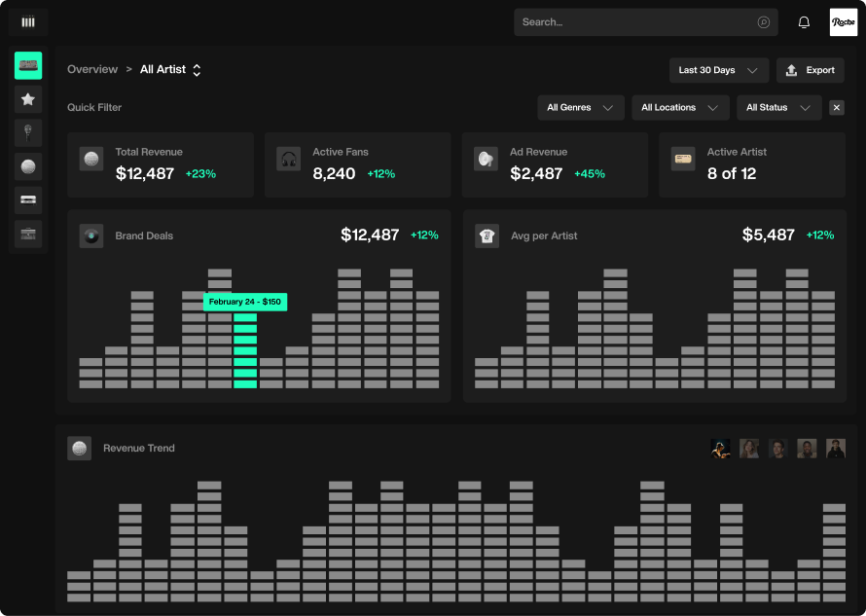The height and width of the screenshot is (616, 866).
Task: Select the fourth artist avatar thumbnail
Action: (x=807, y=449)
